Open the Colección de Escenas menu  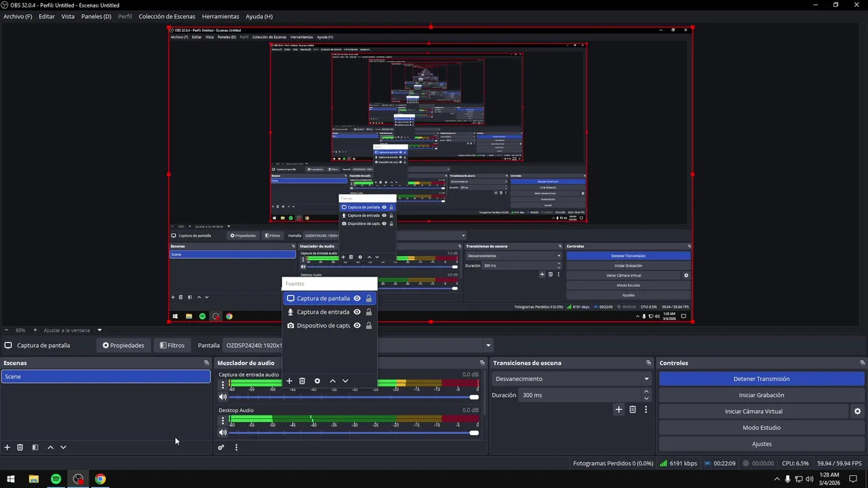pyautogui.click(x=167, y=16)
